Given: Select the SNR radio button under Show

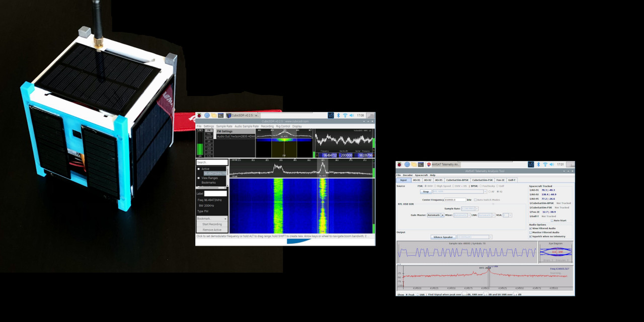Looking at the screenshot, I should click(x=418, y=294).
